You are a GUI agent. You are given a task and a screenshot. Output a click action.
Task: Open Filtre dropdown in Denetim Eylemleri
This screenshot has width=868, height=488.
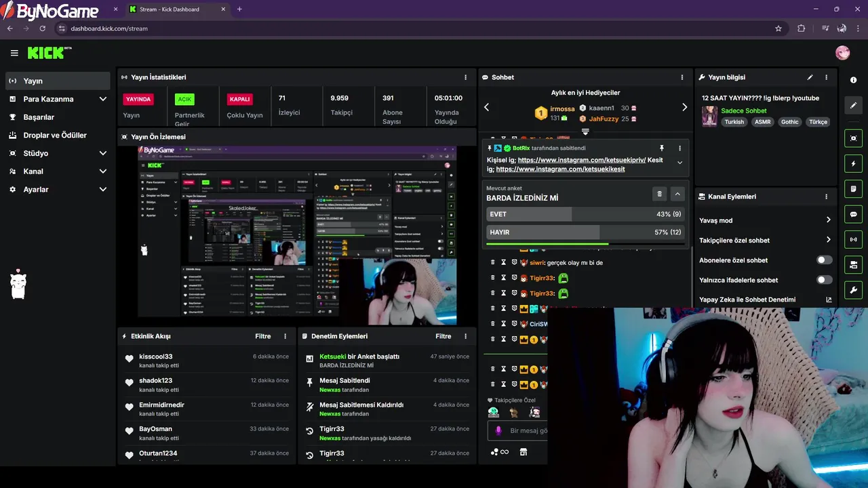tap(443, 336)
